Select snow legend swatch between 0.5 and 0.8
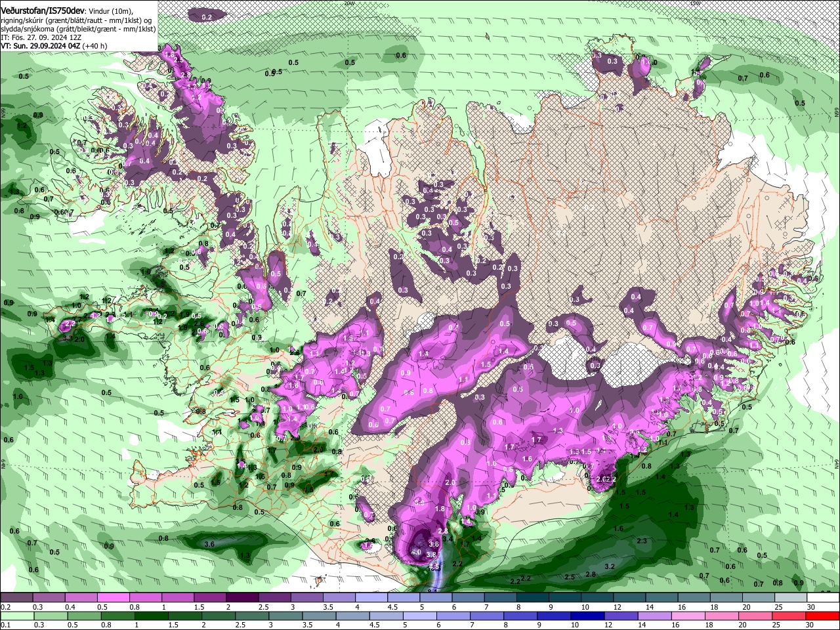 113,598
